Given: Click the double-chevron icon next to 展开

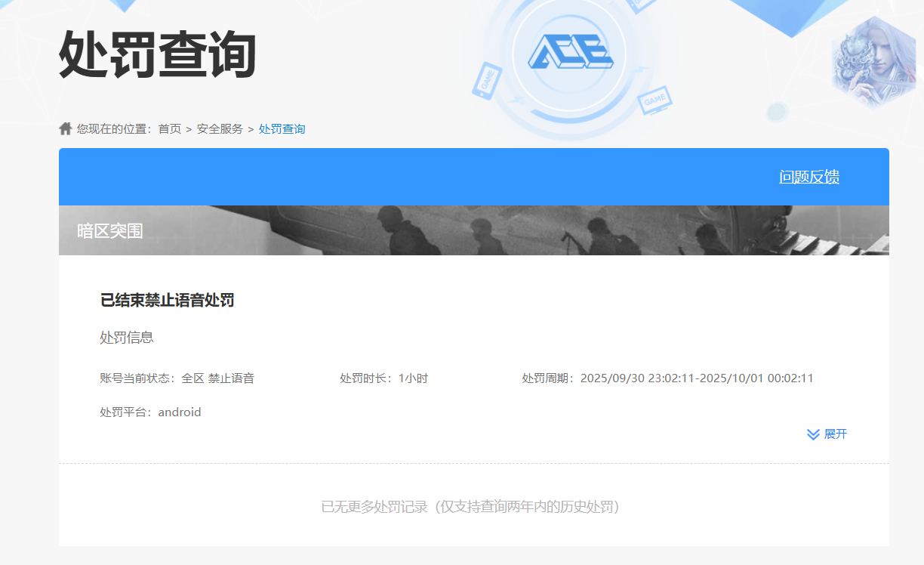Looking at the screenshot, I should click(x=812, y=434).
